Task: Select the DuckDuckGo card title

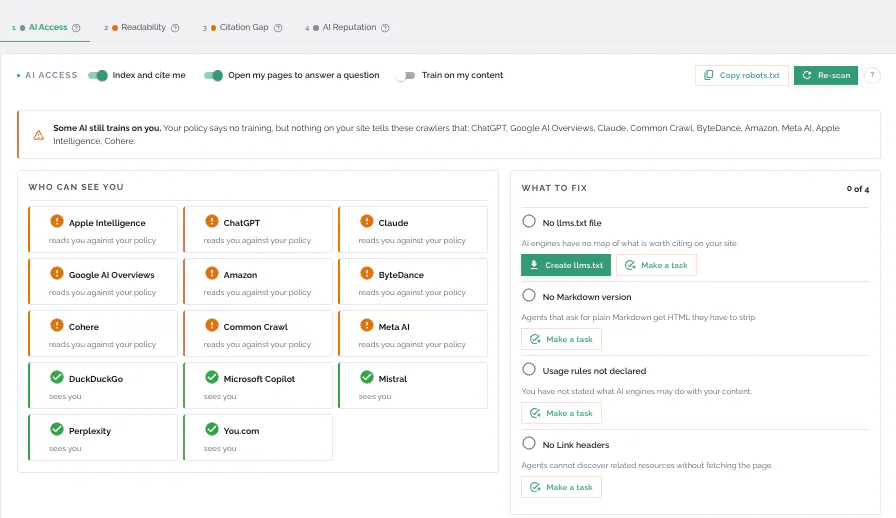Action: pyautogui.click(x=95, y=379)
